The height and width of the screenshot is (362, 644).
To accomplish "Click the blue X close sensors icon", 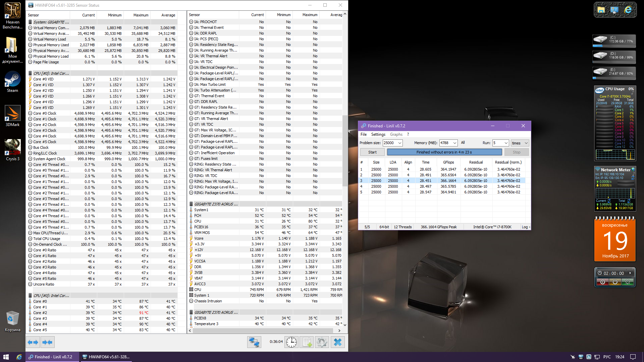I will pyautogui.click(x=338, y=342).
